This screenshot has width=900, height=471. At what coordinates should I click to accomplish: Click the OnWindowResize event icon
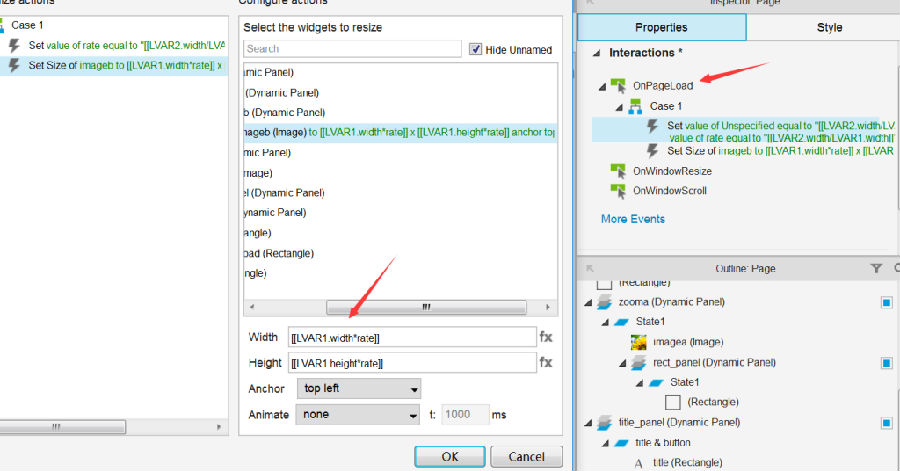619,171
